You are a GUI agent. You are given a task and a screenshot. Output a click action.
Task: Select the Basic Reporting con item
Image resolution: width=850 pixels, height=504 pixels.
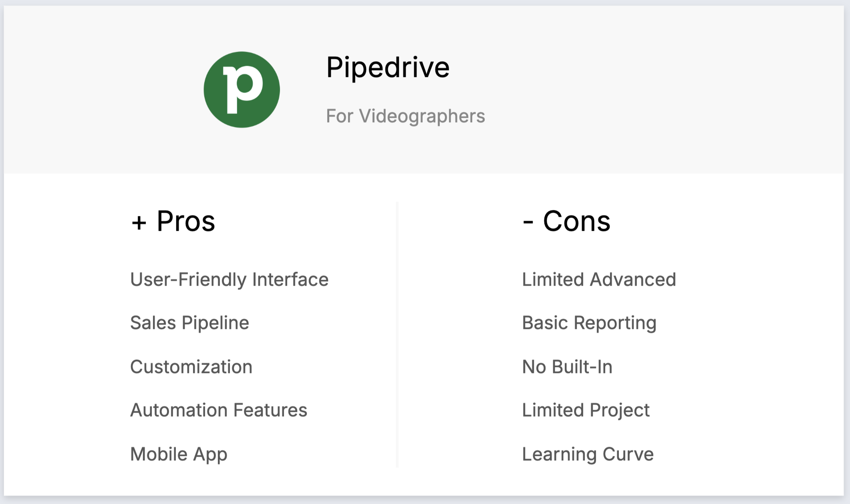pos(589,323)
